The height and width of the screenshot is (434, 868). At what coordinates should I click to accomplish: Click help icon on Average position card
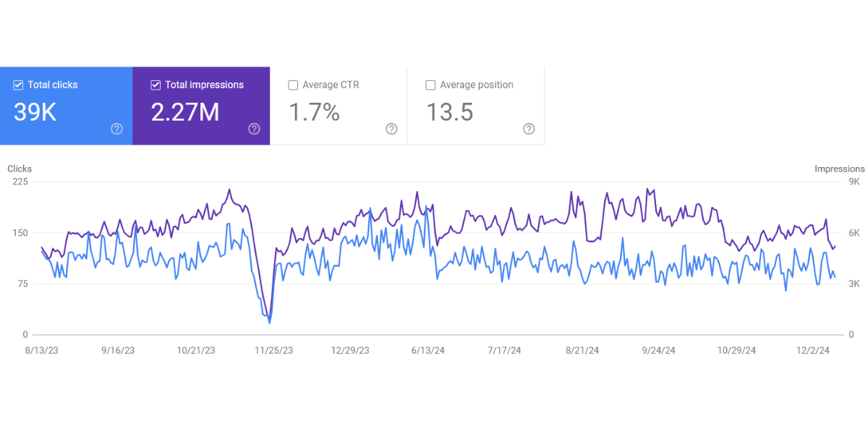tap(529, 129)
